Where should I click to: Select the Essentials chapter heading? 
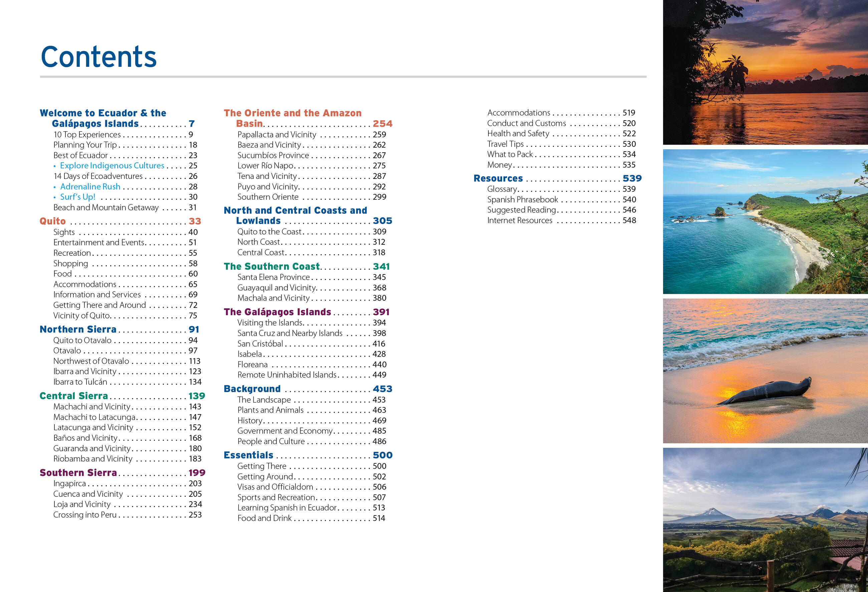point(248,455)
